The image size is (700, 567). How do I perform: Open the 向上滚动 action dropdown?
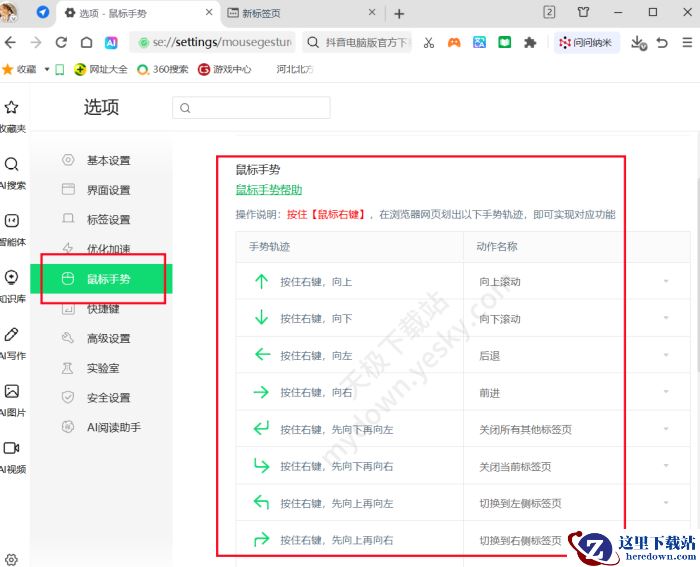click(666, 281)
